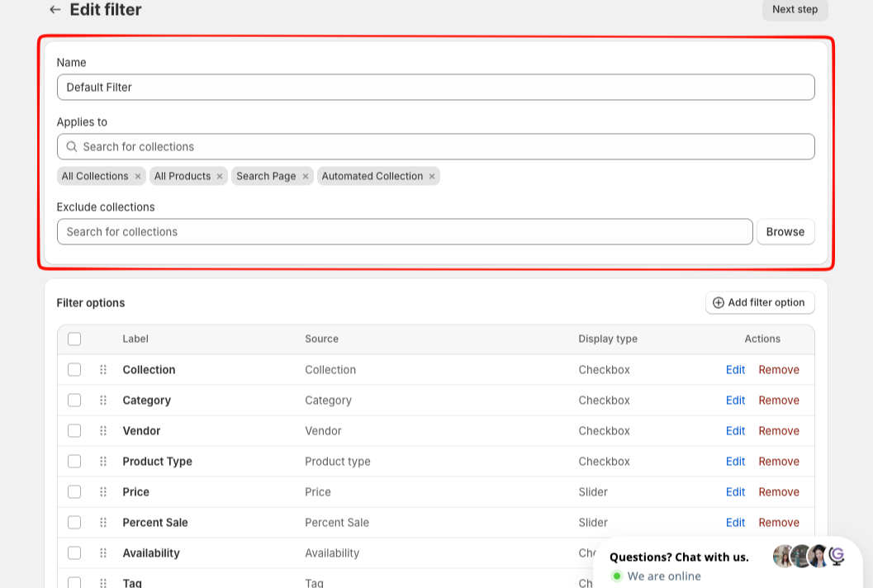The height and width of the screenshot is (588, 873).
Task: Click the plus icon on Add filter option
Action: [719, 302]
